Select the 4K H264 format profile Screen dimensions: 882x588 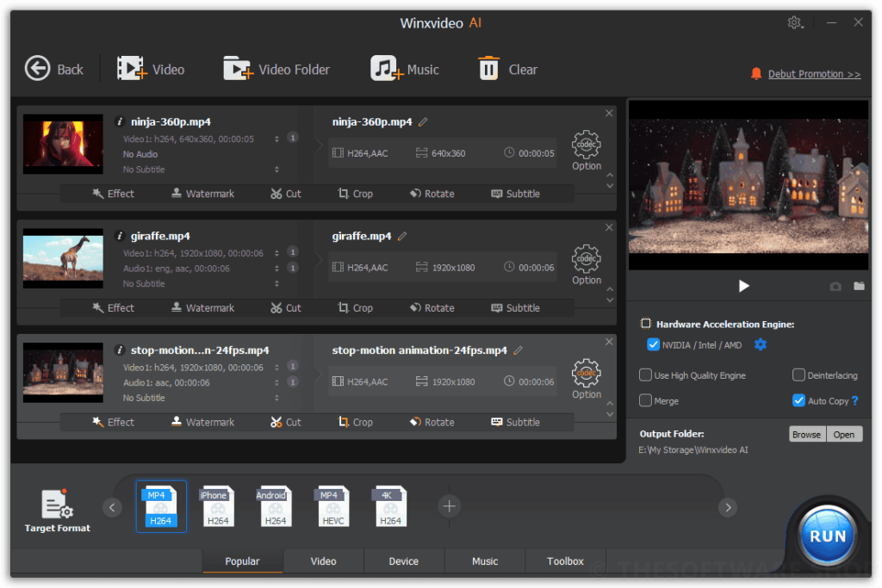(390, 506)
